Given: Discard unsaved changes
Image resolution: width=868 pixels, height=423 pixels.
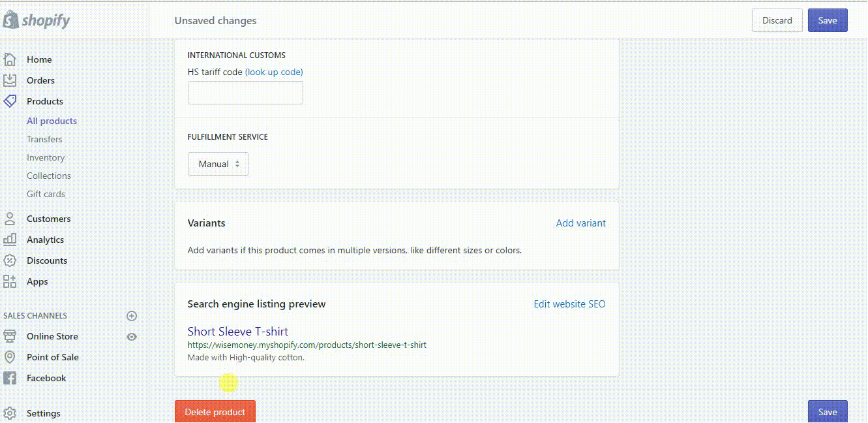Looking at the screenshot, I should (777, 20).
